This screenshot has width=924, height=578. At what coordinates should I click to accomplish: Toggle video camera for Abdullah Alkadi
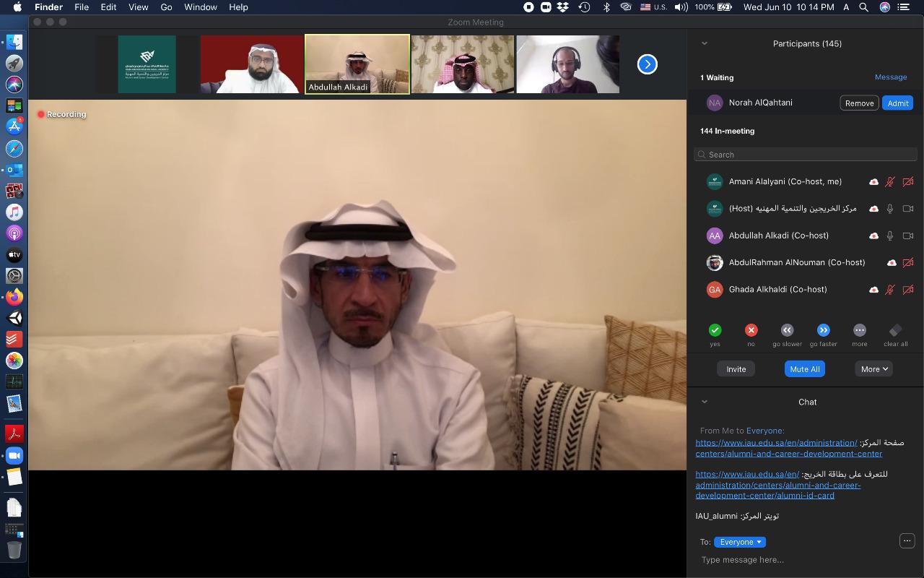(908, 236)
